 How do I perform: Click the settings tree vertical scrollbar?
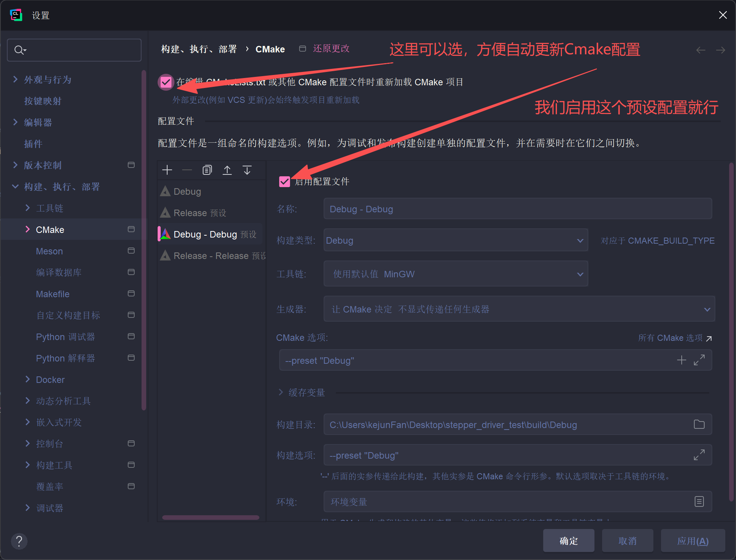pos(144,240)
